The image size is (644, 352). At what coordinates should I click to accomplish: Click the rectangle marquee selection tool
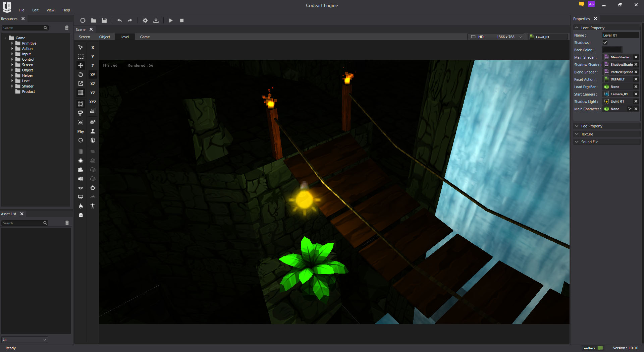(80, 57)
